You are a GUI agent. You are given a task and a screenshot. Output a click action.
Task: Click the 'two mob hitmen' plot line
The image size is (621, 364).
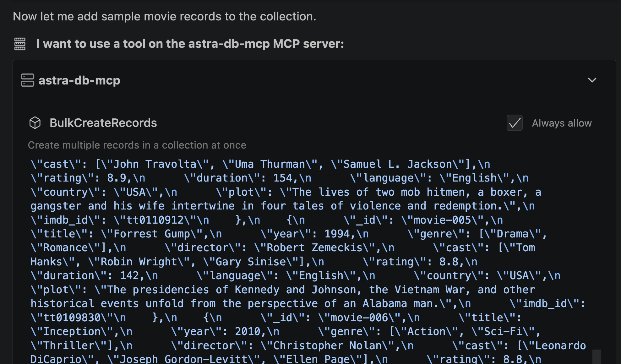(286, 192)
